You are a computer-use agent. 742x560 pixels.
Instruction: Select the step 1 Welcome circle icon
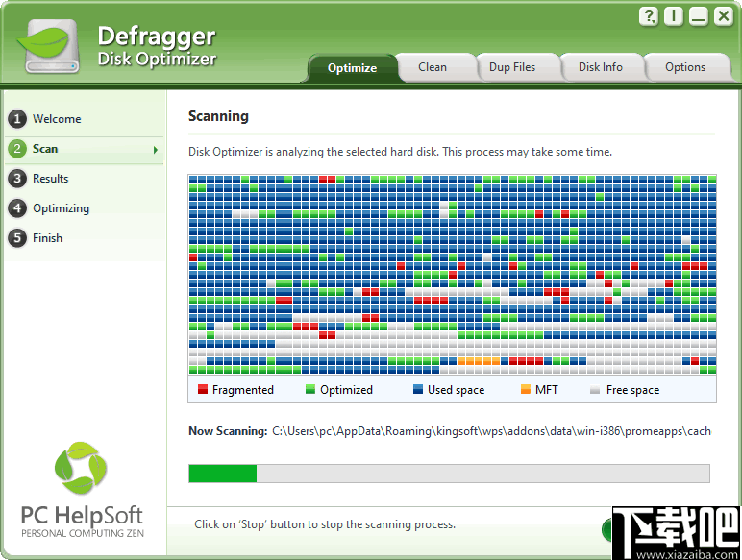(17, 119)
